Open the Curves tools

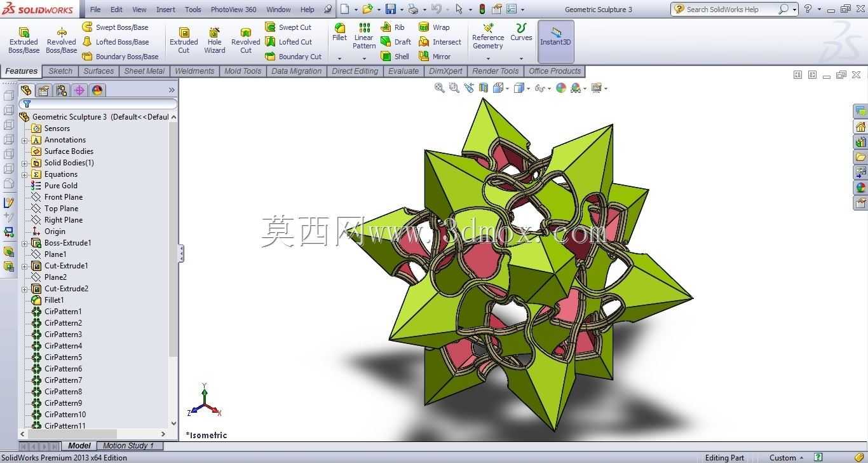click(521, 32)
